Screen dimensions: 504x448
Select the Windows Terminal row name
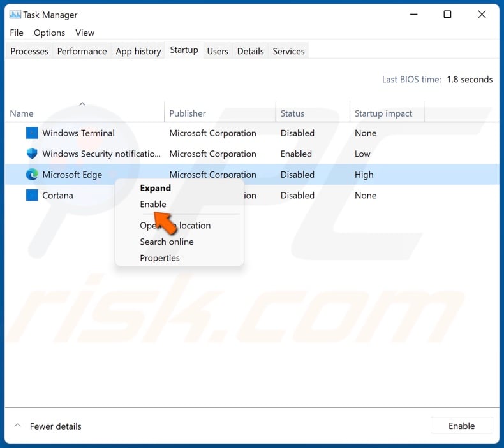tap(78, 133)
